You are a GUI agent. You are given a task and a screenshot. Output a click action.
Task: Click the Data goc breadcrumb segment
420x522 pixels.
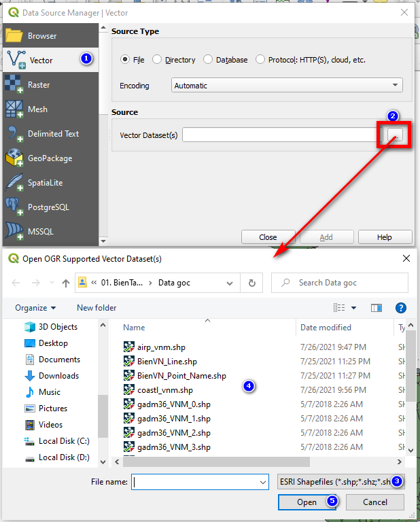point(174,283)
